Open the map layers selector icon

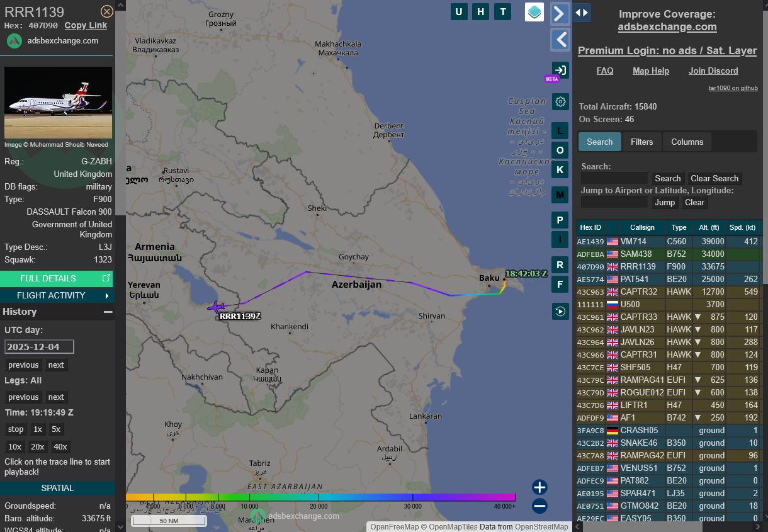pos(534,12)
